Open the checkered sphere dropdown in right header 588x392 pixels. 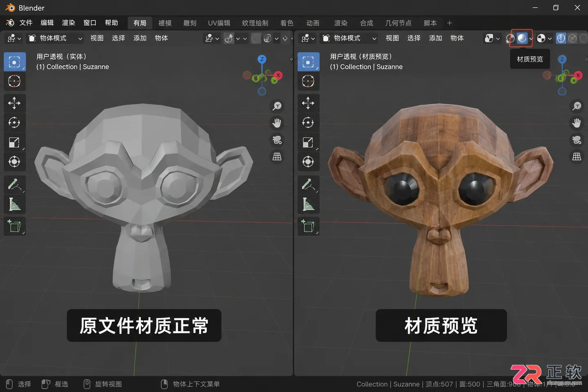tap(544, 38)
